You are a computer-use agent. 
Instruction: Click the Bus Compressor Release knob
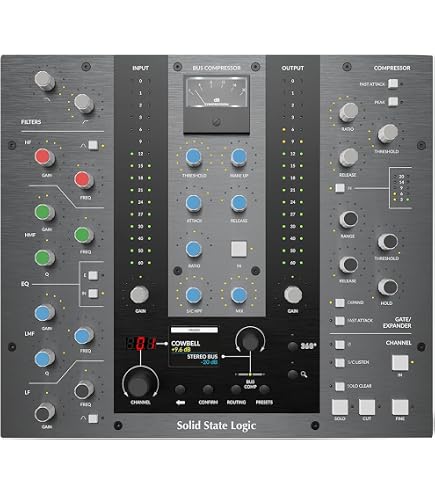pyautogui.click(x=239, y=203)
